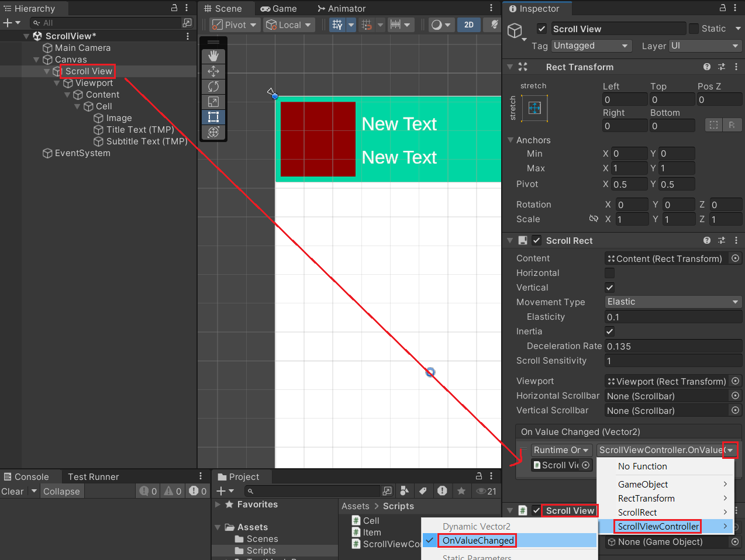Open Pivot handle position dropdown
Viewport: 745px width, 560px height.
coord(234,25)
